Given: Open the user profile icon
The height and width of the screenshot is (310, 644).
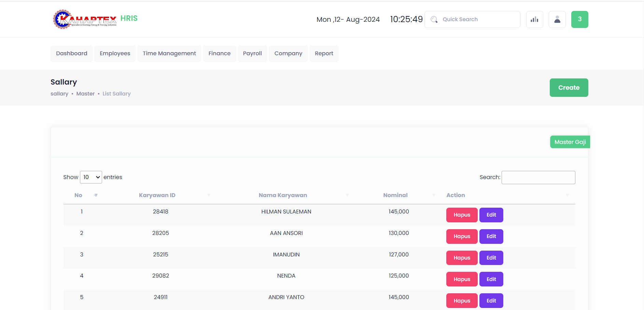Looking at the screenshot, I should [557, 19].
